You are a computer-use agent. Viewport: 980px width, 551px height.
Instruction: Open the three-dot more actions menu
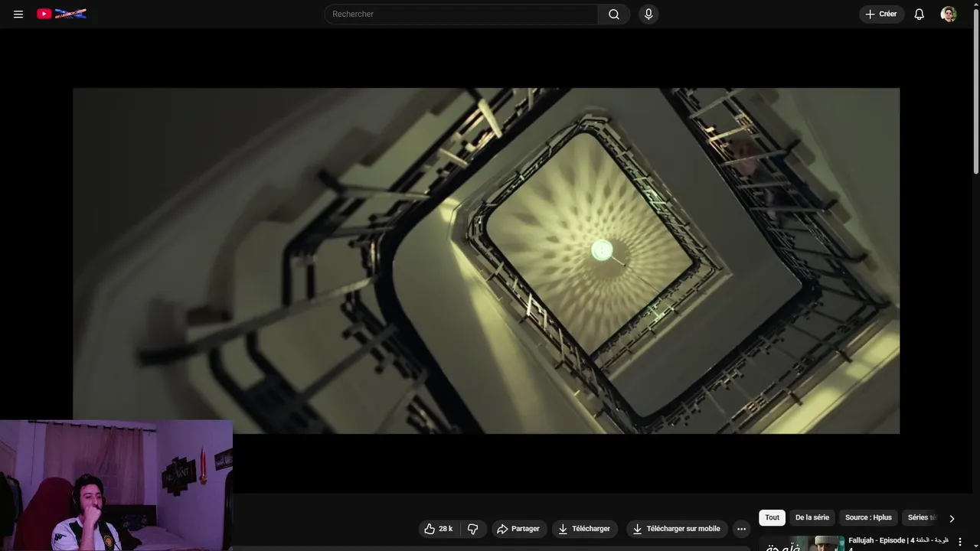[741, 529]
